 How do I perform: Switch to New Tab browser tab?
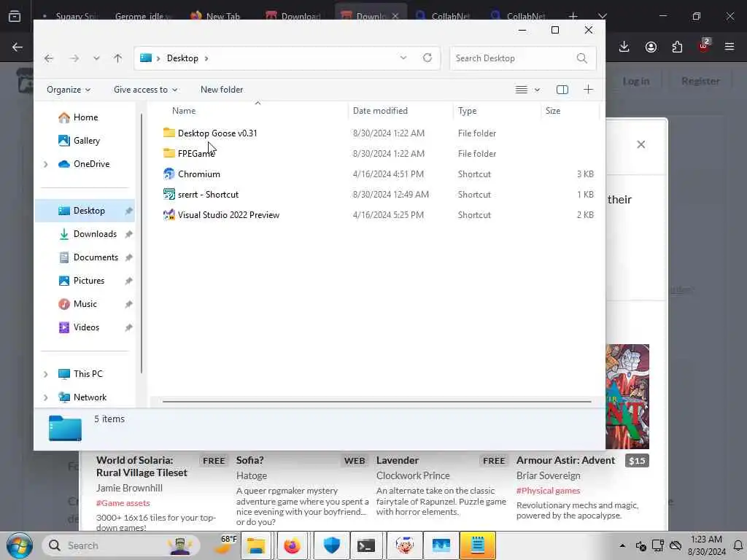pyautogui.click(x=215, y=16)
